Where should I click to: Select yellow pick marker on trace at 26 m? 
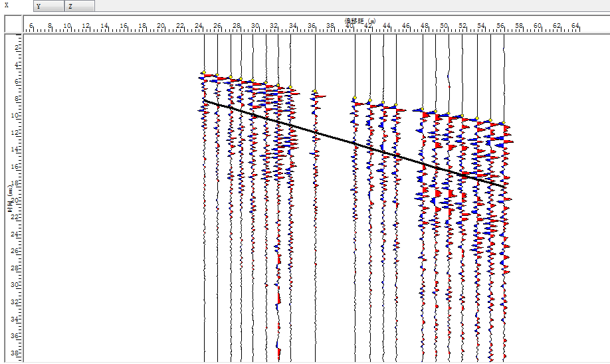tap(217, 76)
